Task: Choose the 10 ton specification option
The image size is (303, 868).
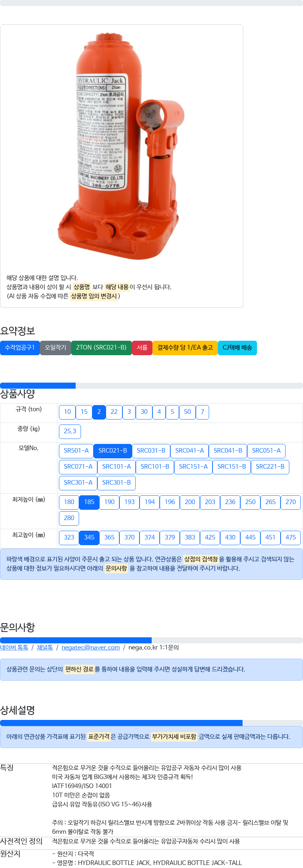Action: click(x=67, y=412)
